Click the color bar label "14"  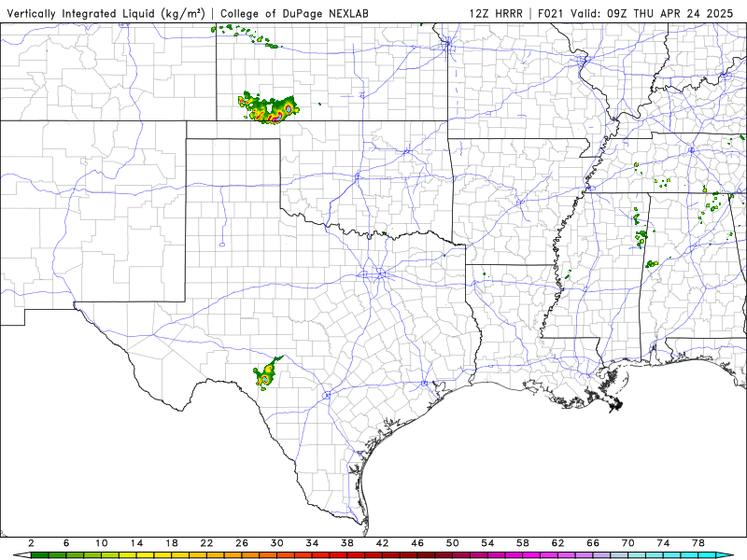pos(136,543)
